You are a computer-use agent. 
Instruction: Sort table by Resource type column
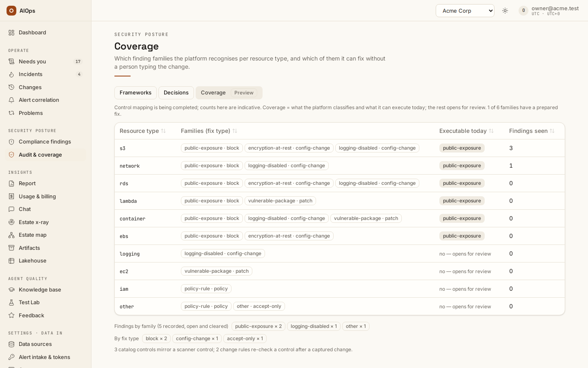pos(143,131)
